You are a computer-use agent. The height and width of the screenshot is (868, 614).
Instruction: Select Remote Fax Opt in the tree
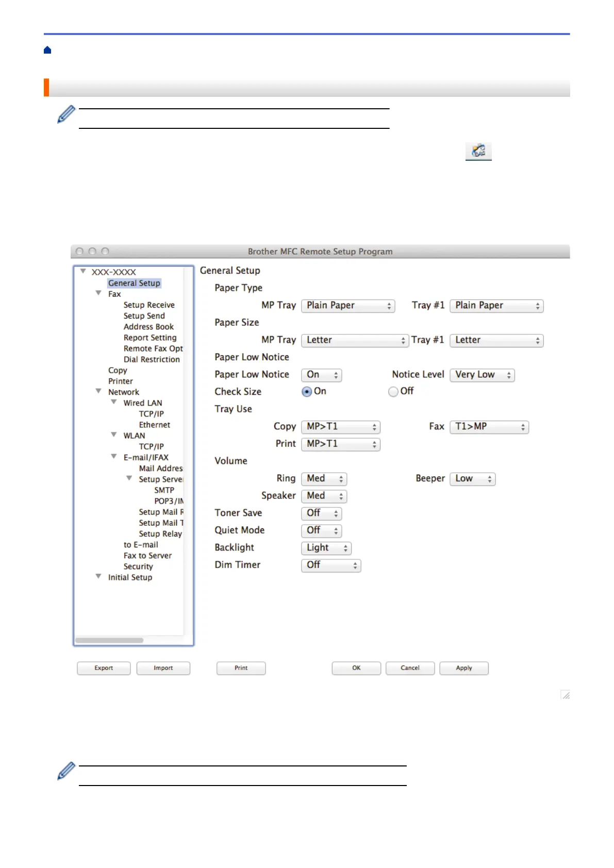153,348
